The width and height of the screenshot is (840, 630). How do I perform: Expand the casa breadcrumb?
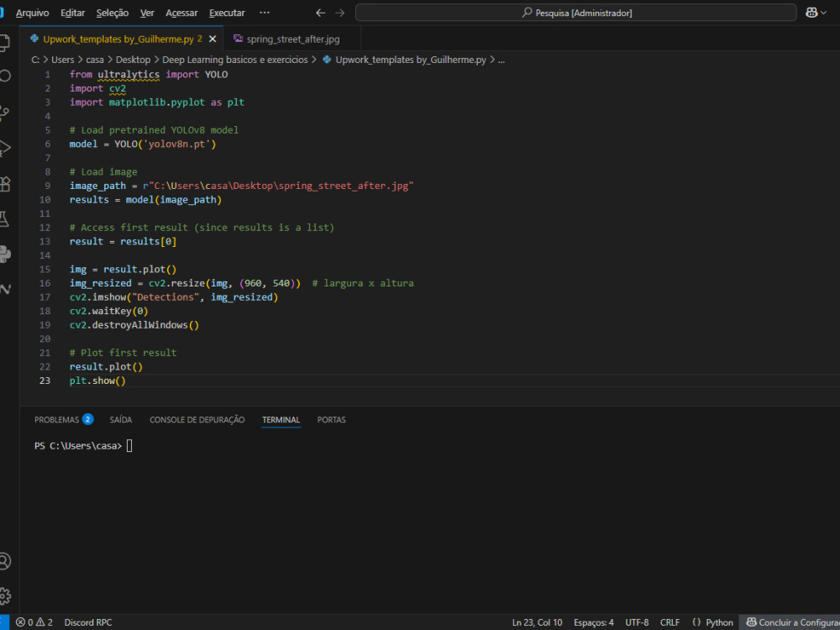click(95, 60)
